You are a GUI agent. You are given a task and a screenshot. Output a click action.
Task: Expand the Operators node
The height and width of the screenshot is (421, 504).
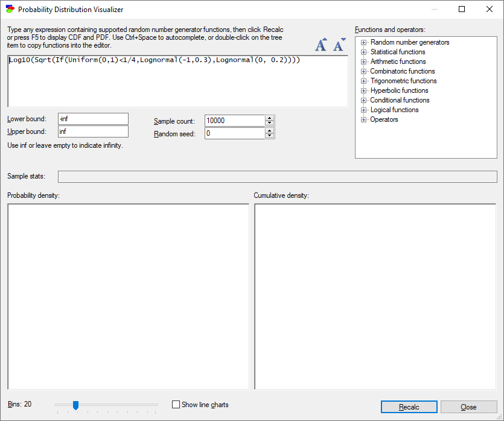pyautogui.click(x=363, y=119)
